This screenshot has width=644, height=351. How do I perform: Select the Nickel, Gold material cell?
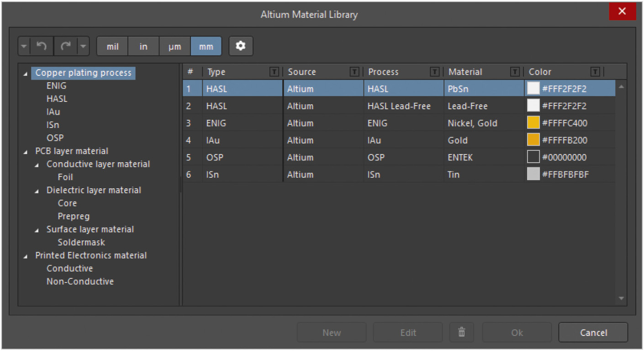[x=484, y=123]
